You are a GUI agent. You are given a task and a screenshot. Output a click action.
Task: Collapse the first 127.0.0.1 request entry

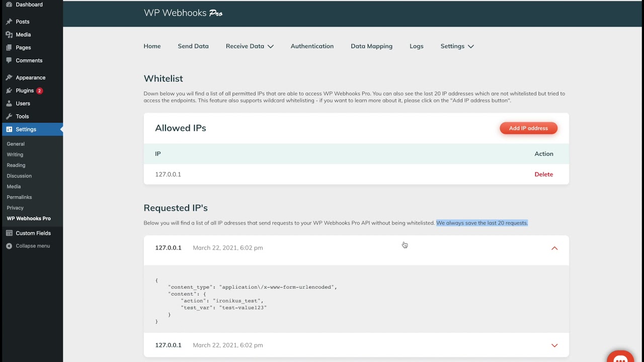coord(554,248)
